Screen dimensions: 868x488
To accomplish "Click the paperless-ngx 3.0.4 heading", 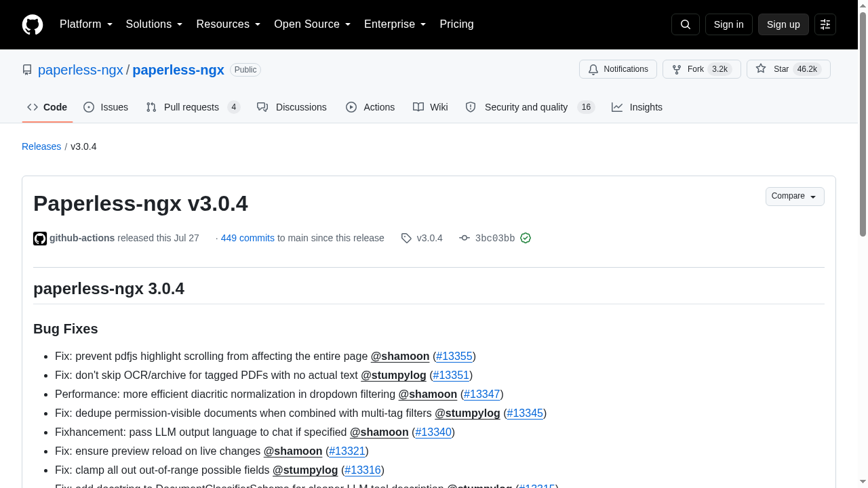I will (x=108, y=289).
